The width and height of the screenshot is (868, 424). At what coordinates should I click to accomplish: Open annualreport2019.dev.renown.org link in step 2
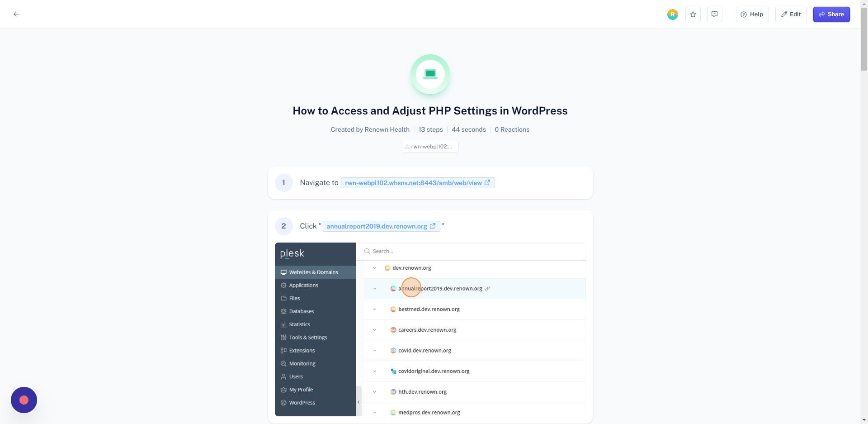381,226
